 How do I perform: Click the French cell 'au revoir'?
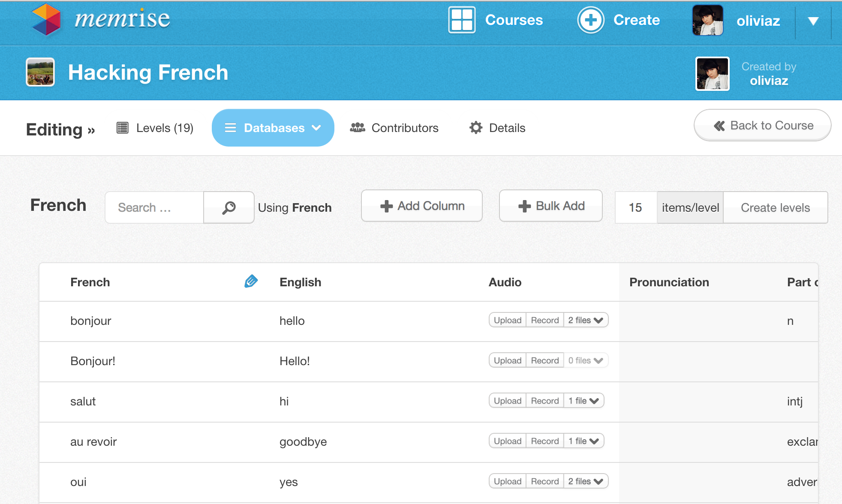[93, 442]
